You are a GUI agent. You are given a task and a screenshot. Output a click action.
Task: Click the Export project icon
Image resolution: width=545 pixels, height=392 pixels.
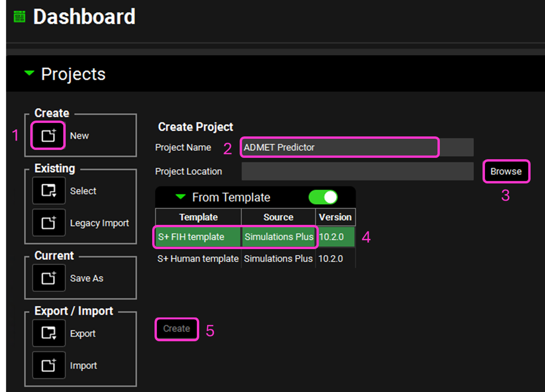(48, 333)
